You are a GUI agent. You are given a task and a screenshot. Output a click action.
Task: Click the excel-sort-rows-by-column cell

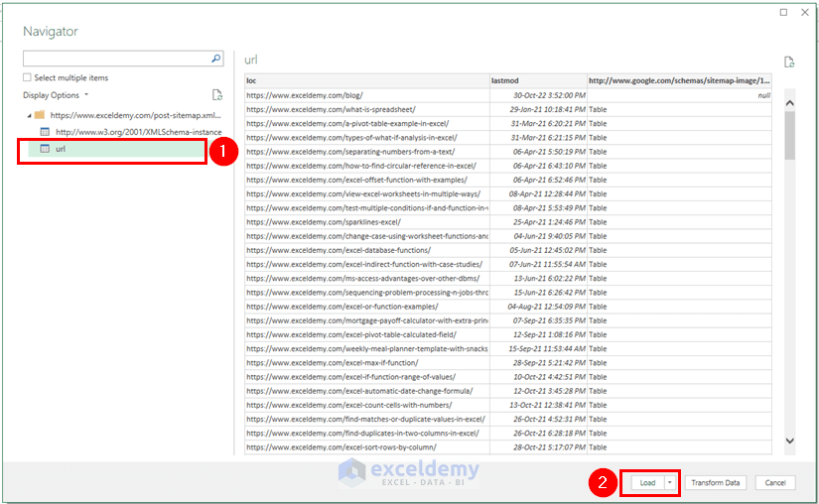pyautogui.click(x=366, y=447)
